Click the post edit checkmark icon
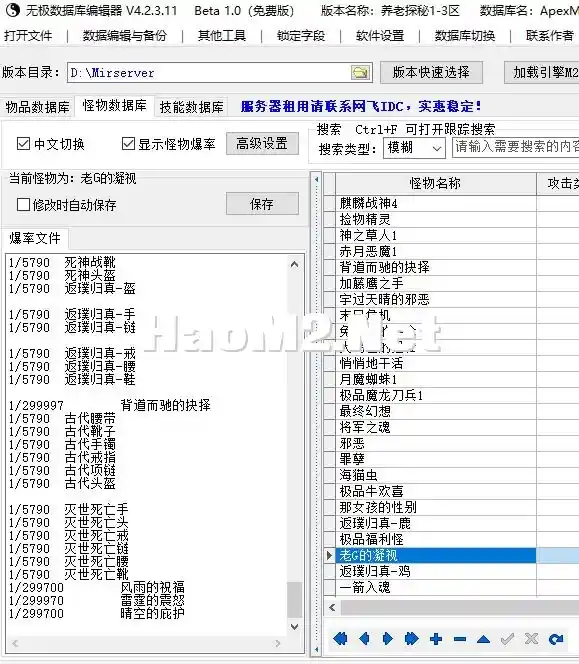 click(x=507, y=639)
